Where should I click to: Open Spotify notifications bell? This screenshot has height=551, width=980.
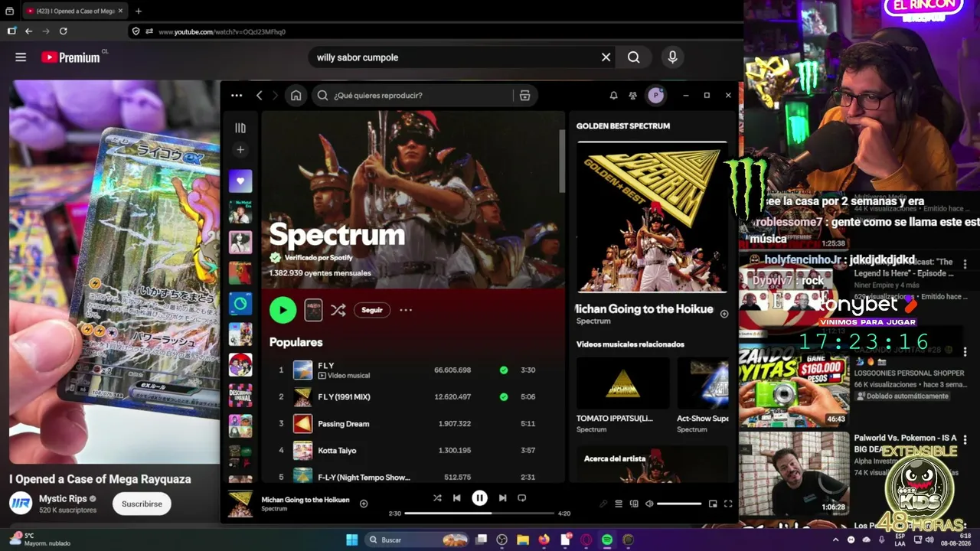613,96
